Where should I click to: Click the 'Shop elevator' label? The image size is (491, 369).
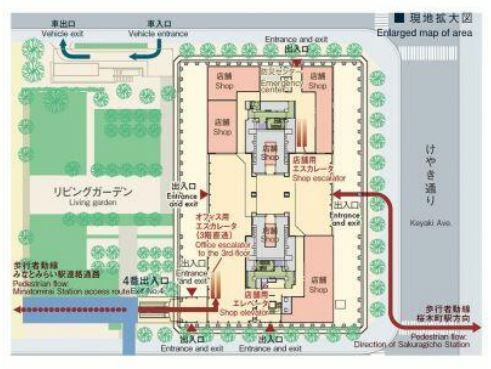point(245,313)
